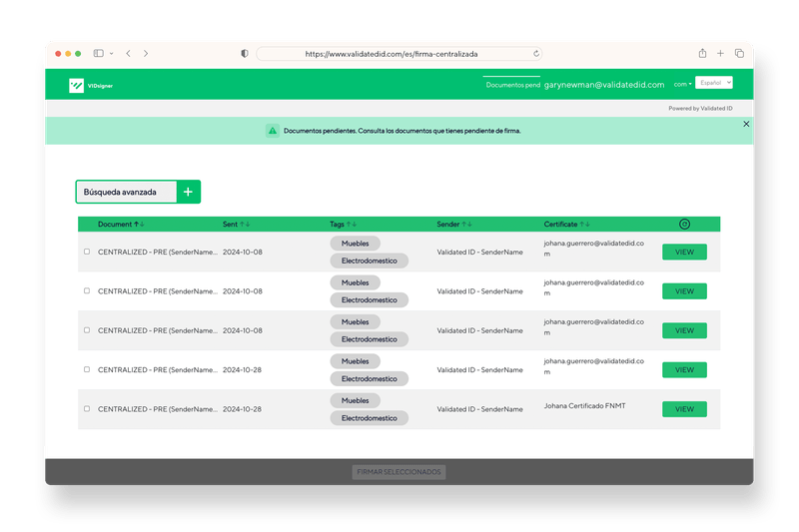Click VIEW for the FNMT certificate document
Viewport: 799px width, 532px height.
coord(684,409)
